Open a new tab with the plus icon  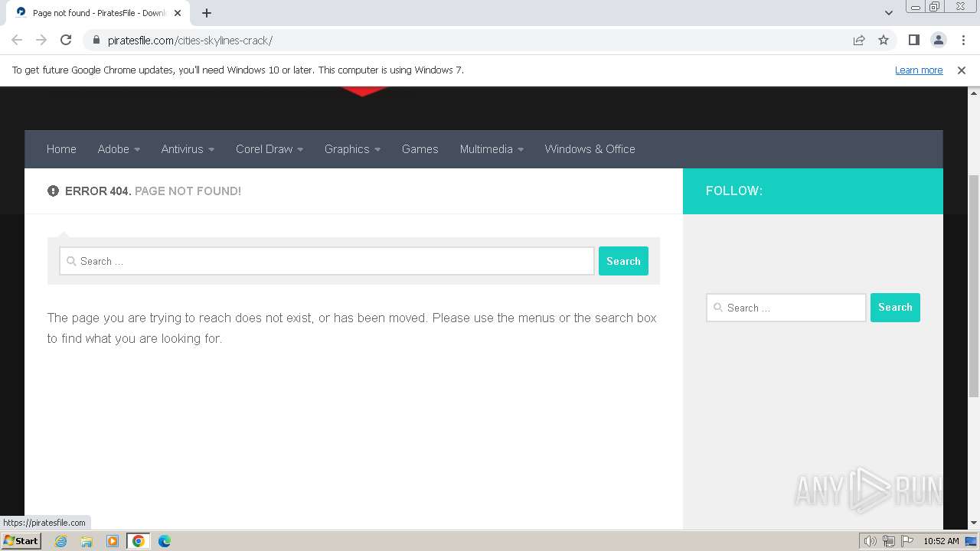(x=207, y=13)
